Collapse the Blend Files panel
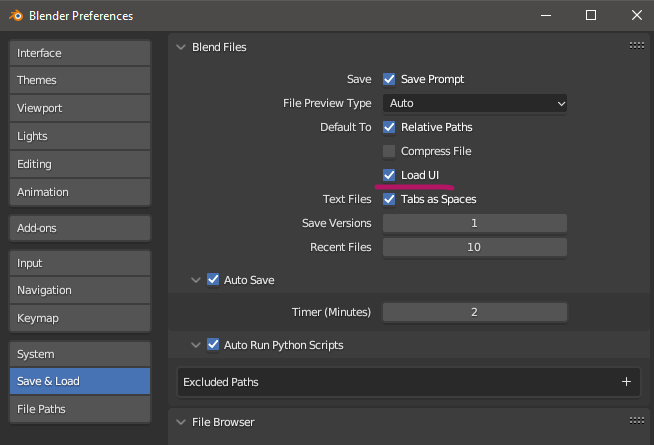This screenshot has height=445, width=654. point(181,47)
